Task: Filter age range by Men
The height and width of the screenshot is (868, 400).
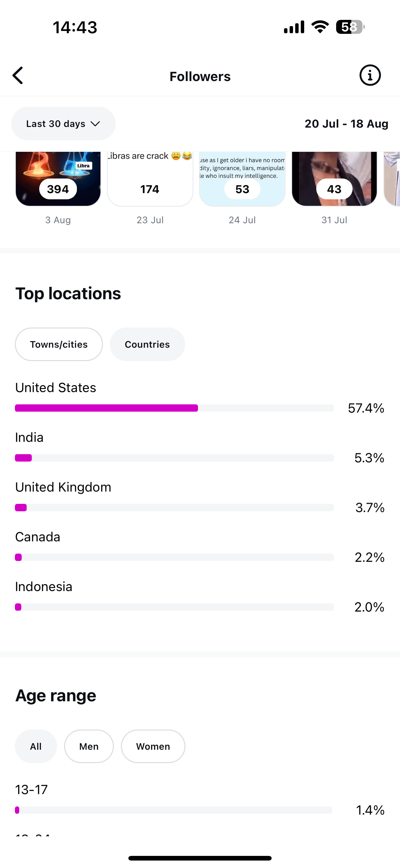Action: click(x=89, y=746)
